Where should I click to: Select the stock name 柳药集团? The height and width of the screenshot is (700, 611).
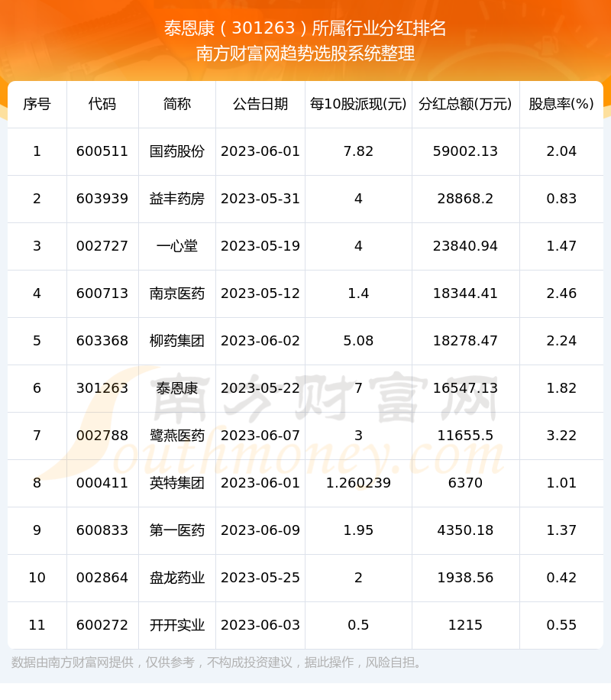pos(177,341)
